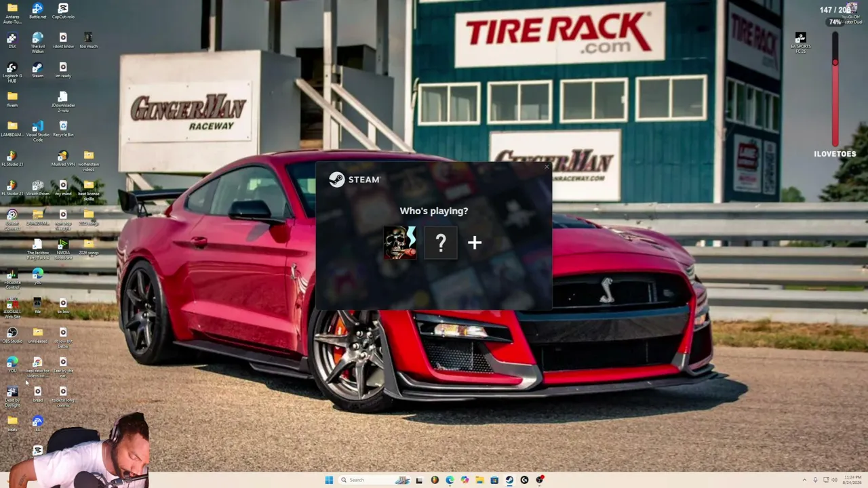Close the Steam Who's playing dialog
The width and height of the screenshot is (868, 488).
[x=547, y=167]
